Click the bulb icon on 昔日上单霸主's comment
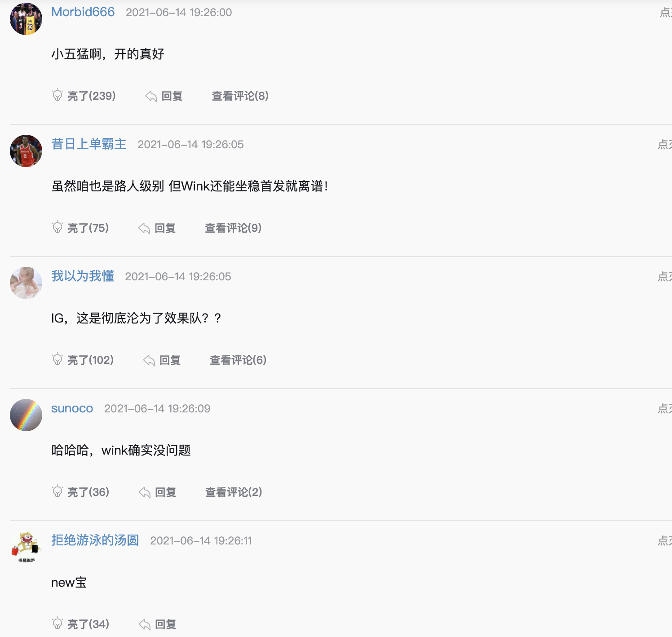This screenshot has width=672, height=637. [x=57, y=227]
